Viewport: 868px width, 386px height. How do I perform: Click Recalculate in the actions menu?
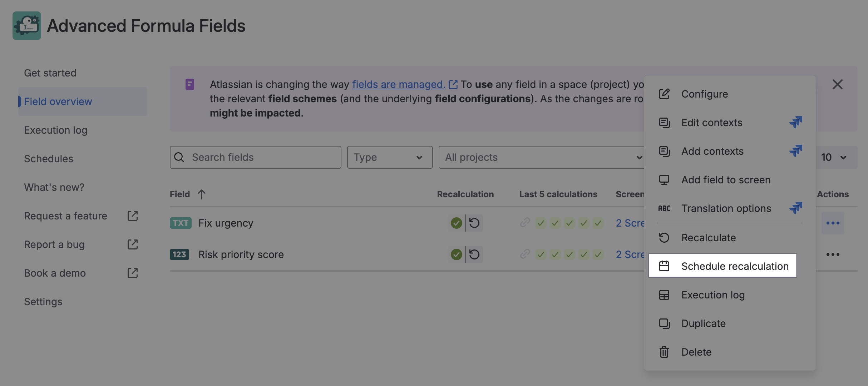[730, 238]
